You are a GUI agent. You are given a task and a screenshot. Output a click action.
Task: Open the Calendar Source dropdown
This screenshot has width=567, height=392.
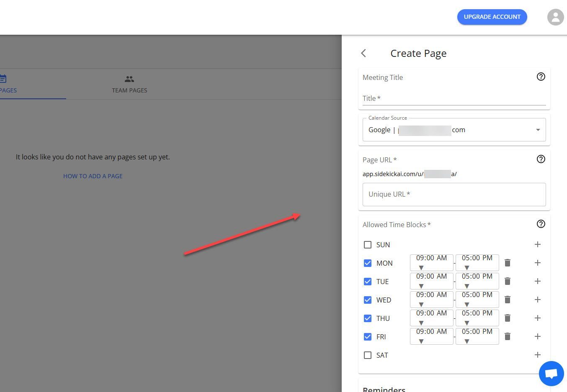click(538, 130)
